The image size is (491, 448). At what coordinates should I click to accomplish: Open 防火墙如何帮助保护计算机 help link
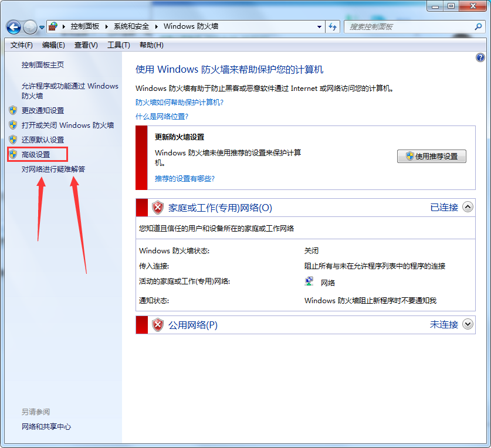[x=180, y=102]
